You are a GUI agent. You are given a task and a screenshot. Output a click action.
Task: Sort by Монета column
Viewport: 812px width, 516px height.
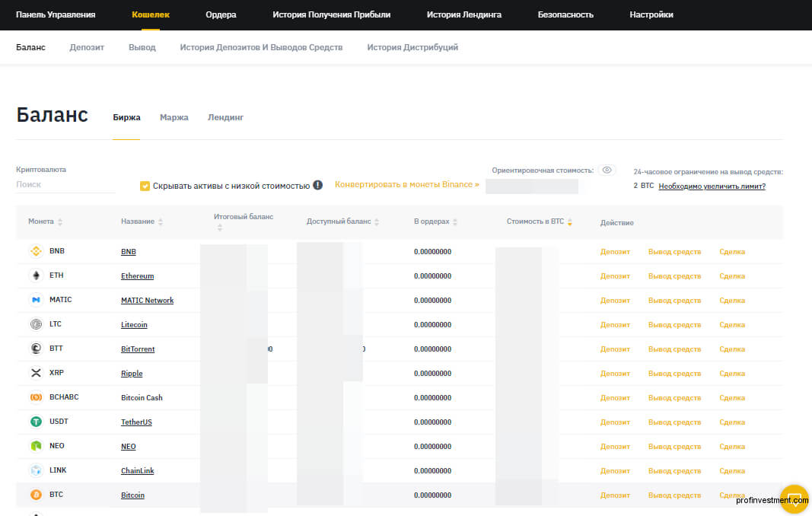pyautogui.click(x=60, y=221)
